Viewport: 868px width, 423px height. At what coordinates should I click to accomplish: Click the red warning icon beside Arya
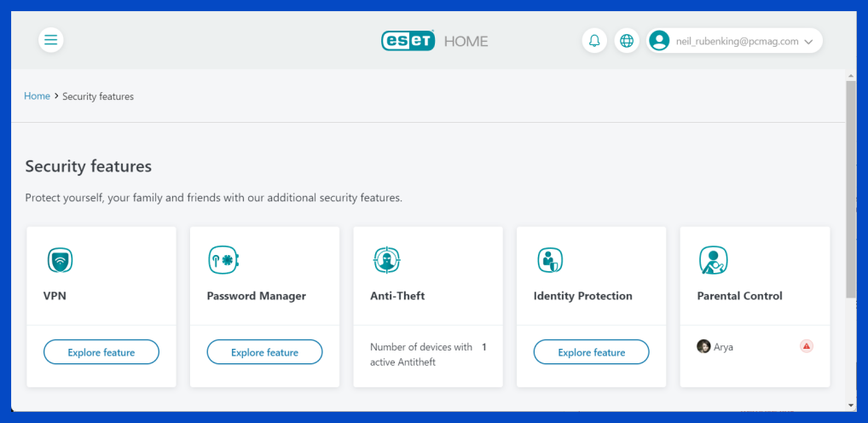(807, 346)
